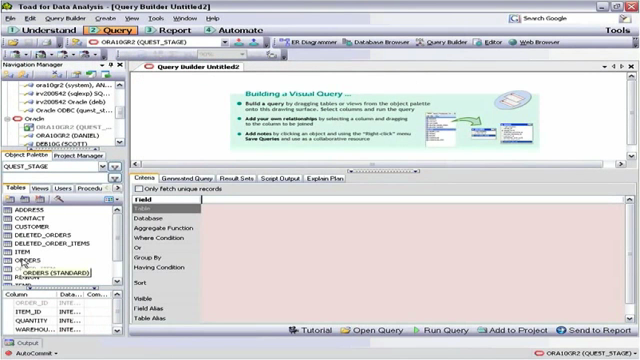Viewport: 640px width, 360px height.
Task: Click the second table icon in Object Palette toolbar
Action: (x=25, y=199)
